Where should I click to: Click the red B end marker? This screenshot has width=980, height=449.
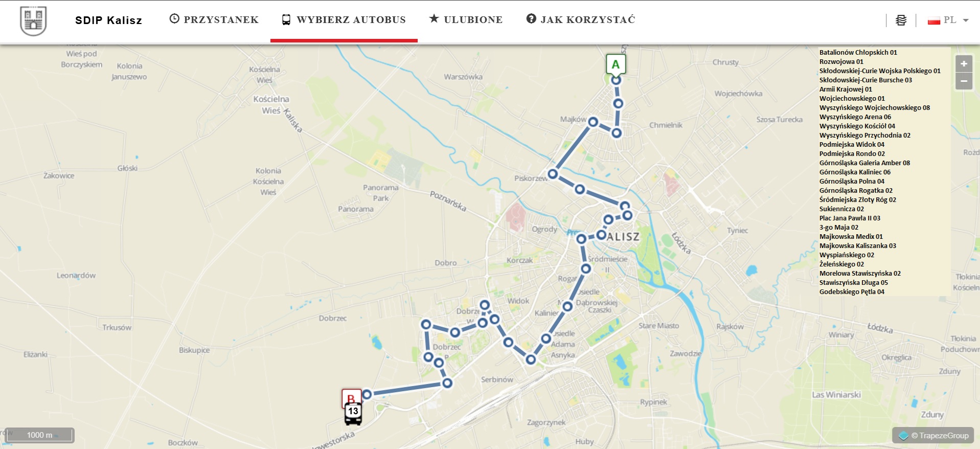click(x=351, y=398)
